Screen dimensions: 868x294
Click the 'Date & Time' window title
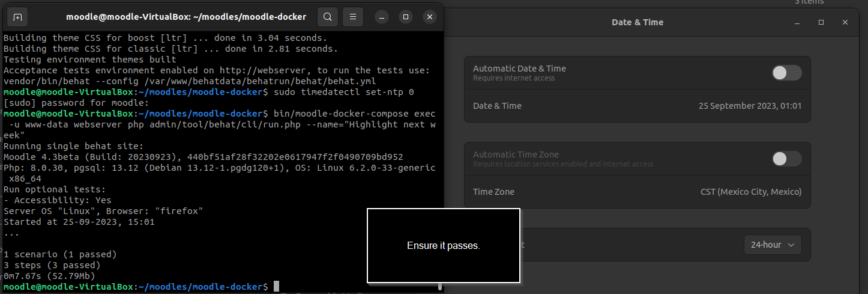637,22
